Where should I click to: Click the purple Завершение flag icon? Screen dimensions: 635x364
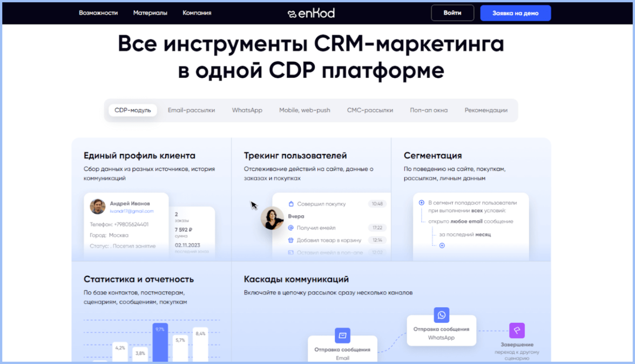pyautogui.click(x=517, y=331)
